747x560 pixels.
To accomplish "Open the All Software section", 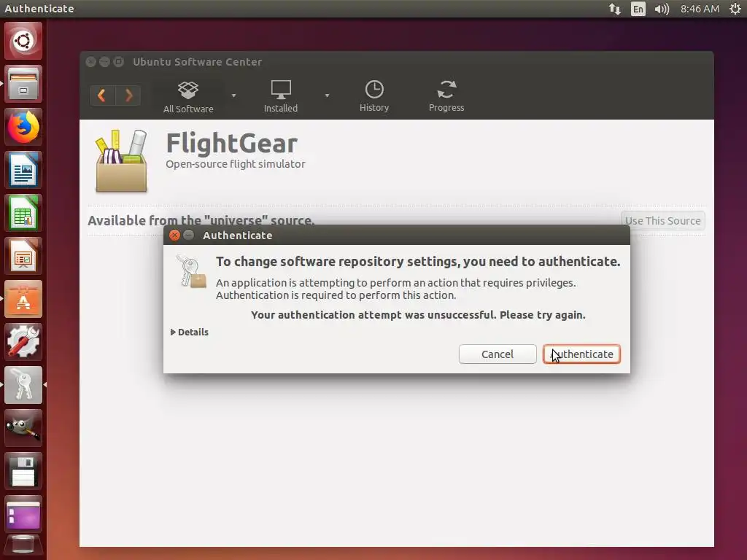I will click(x=188, y=97).
